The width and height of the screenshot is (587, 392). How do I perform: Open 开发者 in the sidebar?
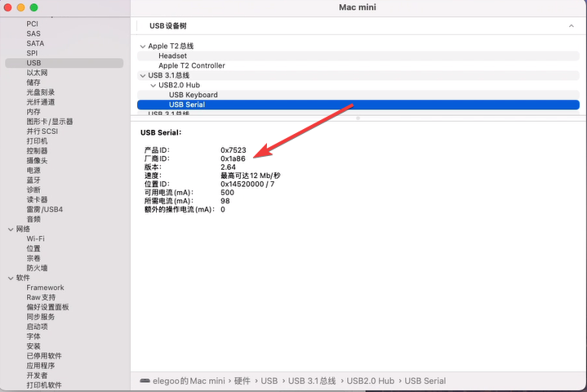[x=37, y=375]
